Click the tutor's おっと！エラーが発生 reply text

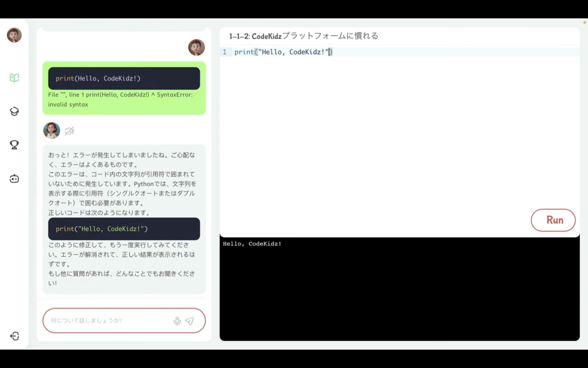121,160
